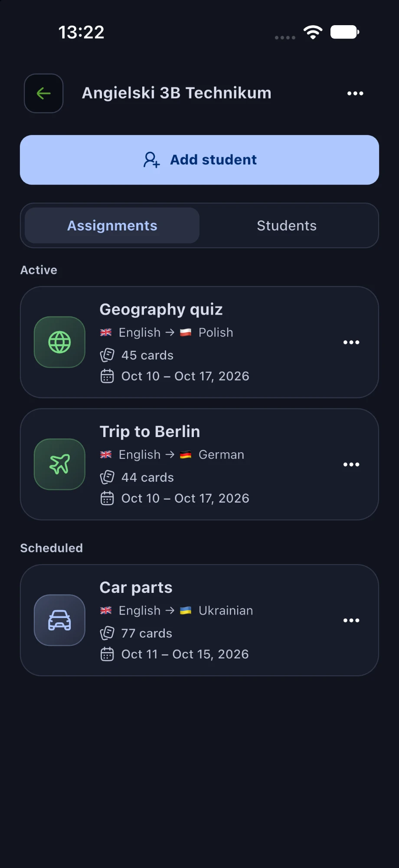
Task: Tap the globe icon of Geography quiz
Action: click(x=59, y=342)
